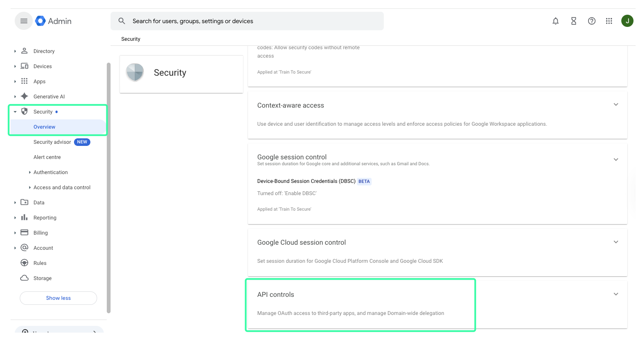Click the search magnifier icon
Image resolution: width=644 pixels, height=341 pixels.
point(122,21)
